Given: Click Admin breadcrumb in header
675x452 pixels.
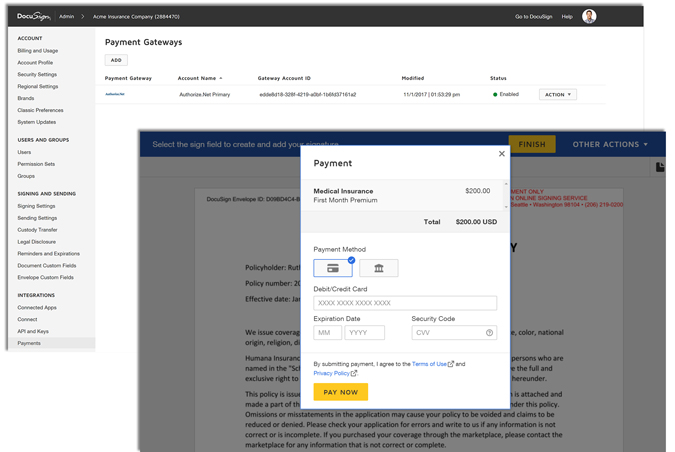Looking at the screenshot, I should point(66,16).
